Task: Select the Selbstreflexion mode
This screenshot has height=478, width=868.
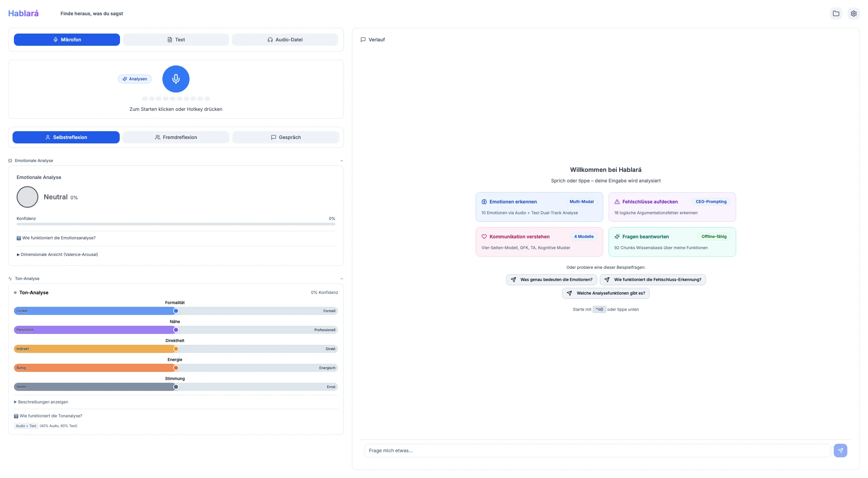Action: point(66,137)
